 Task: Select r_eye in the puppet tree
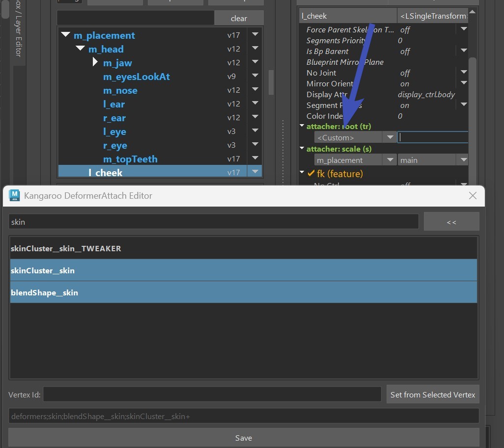(115, 145)
